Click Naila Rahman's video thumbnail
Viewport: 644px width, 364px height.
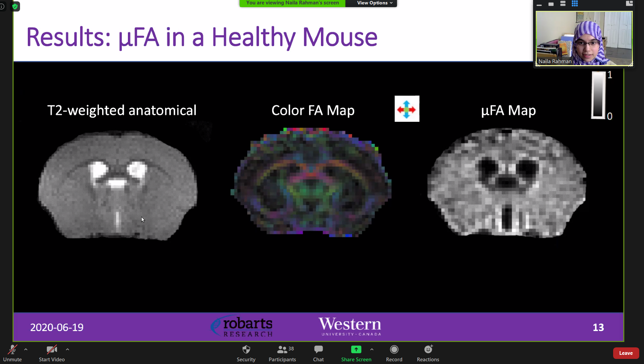point(584,38)
